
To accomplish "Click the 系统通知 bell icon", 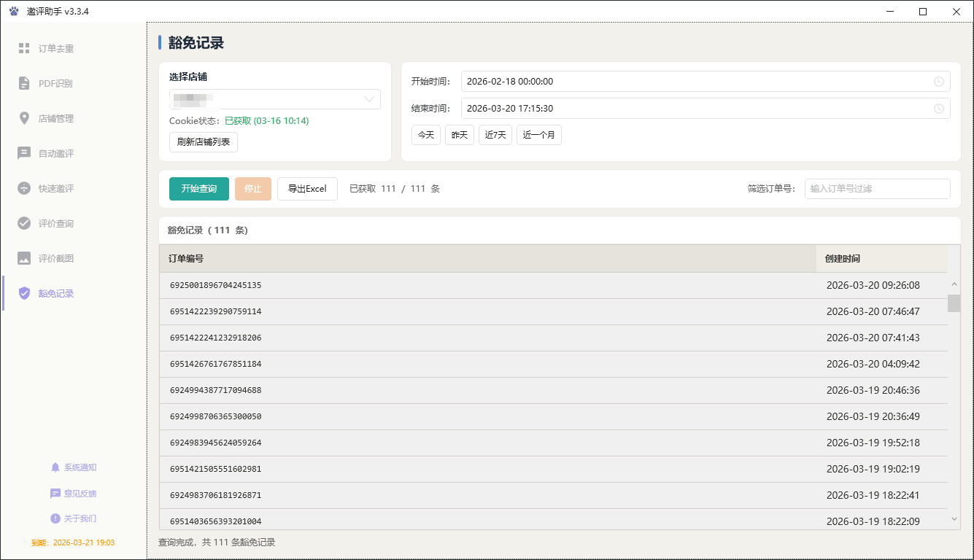I will pyautogui.click(x=55, y=467).
